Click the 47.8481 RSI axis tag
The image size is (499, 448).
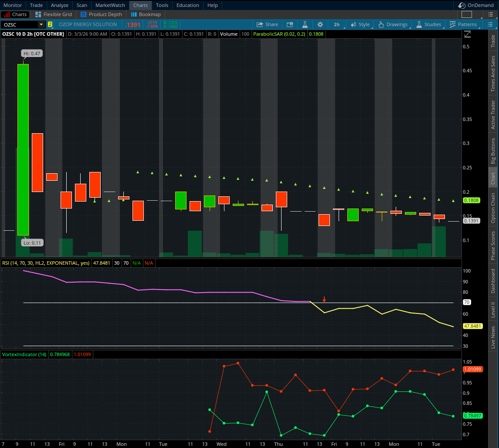(x=472, y=326)
